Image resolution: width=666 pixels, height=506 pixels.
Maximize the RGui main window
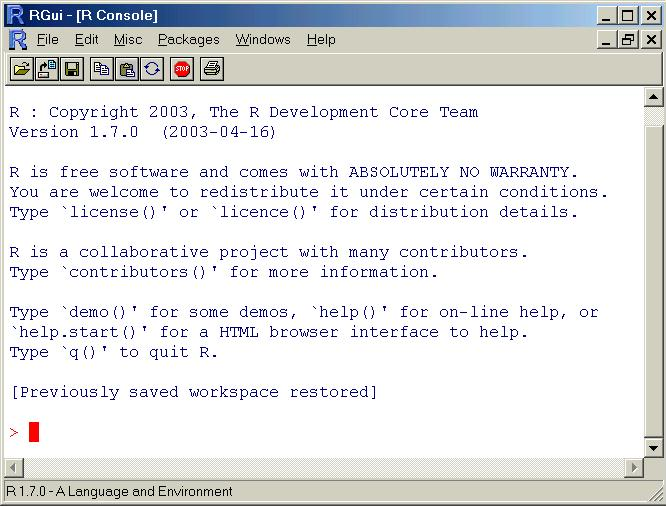(628, 16)
